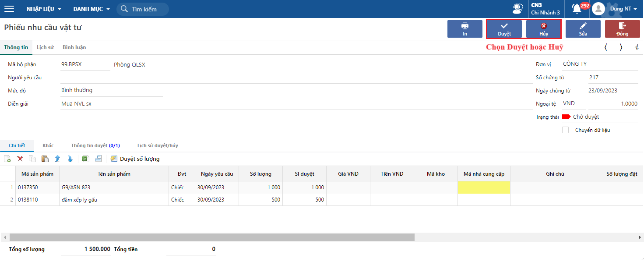Open the Thông tin duyệt tab
644x262 pixels.
pos(95,145)
